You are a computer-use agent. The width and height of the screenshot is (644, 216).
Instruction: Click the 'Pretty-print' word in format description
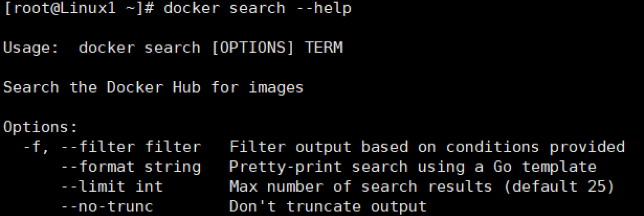click(x=285, y=167)
